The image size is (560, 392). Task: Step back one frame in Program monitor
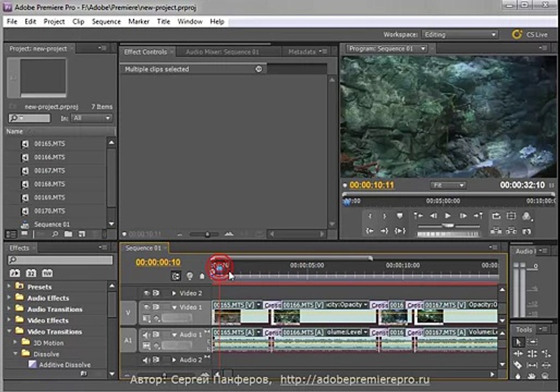[x=434, y=216]
